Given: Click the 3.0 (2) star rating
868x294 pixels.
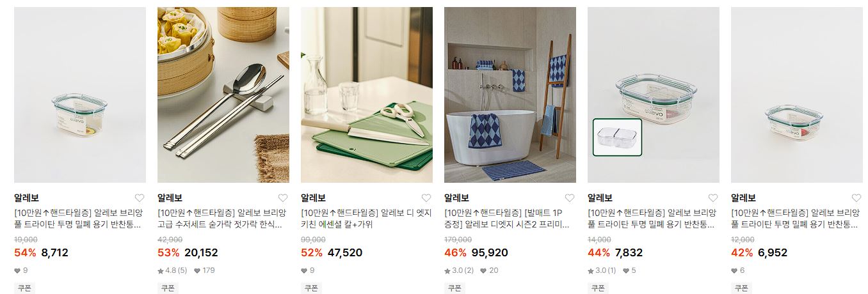Looking at the screenshot, I should click(459, 270).
